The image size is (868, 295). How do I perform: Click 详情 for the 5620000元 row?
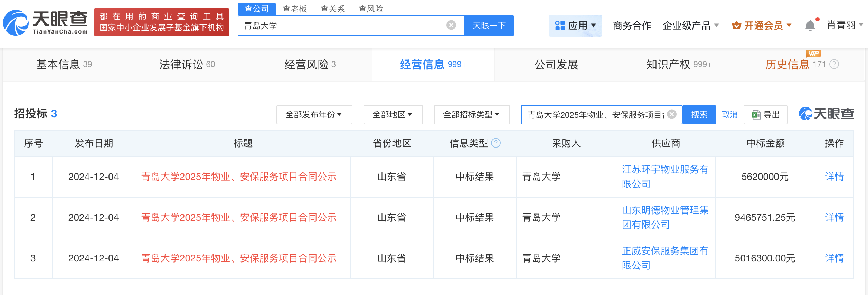pyautogui.click(x=834, y=177)
